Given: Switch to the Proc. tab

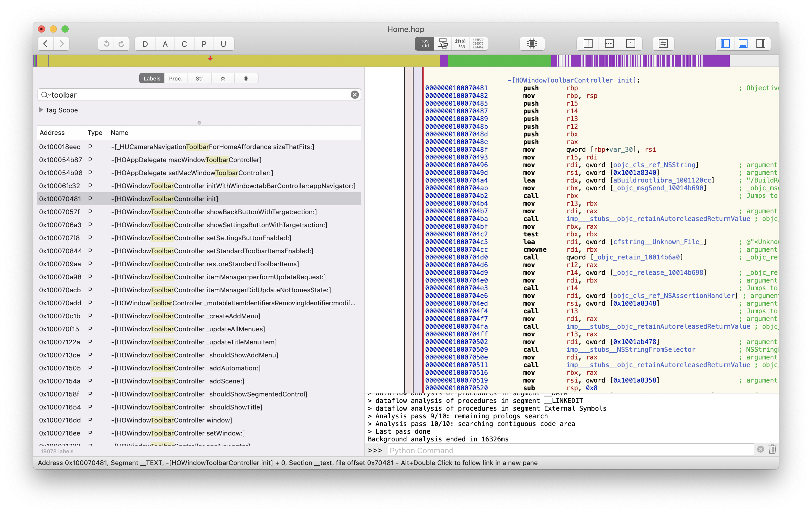Looking at the screenshot, I should coord(176,79).
